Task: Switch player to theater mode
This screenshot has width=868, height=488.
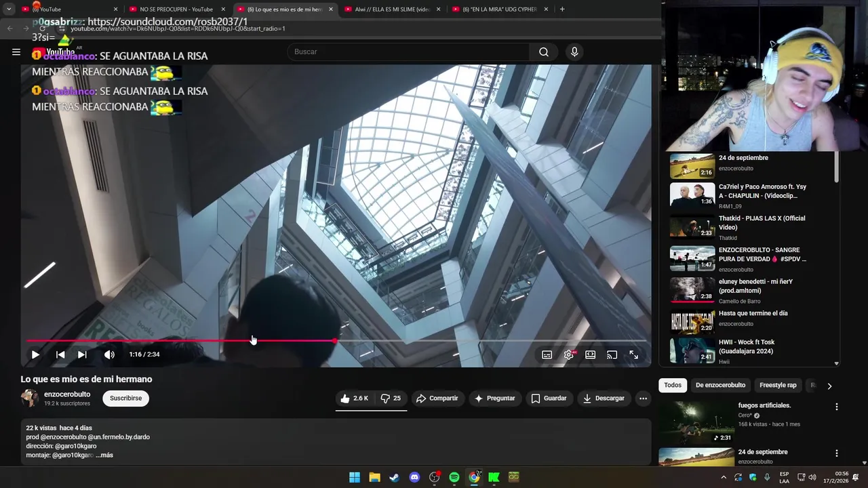Action: pyautogui.click(x=590, y=354)
